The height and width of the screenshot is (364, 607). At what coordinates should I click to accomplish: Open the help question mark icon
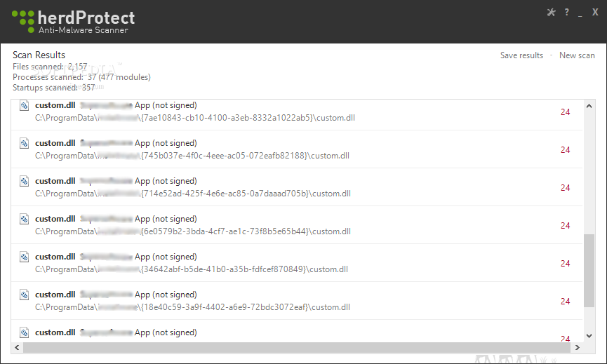(567, 13)
